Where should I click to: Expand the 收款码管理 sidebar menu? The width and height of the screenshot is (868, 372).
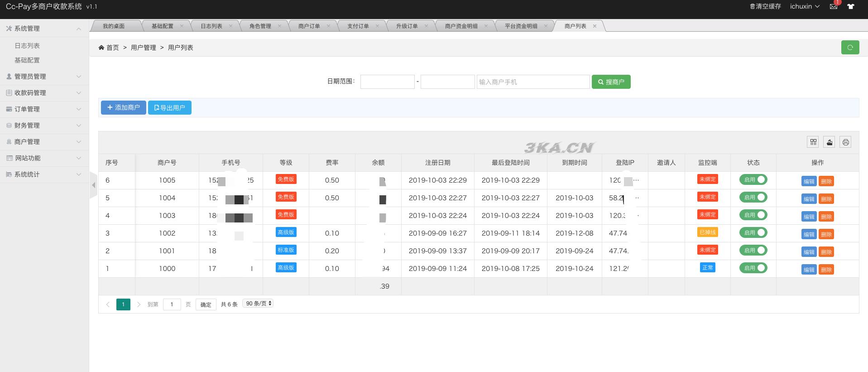[x=44, y=93]
